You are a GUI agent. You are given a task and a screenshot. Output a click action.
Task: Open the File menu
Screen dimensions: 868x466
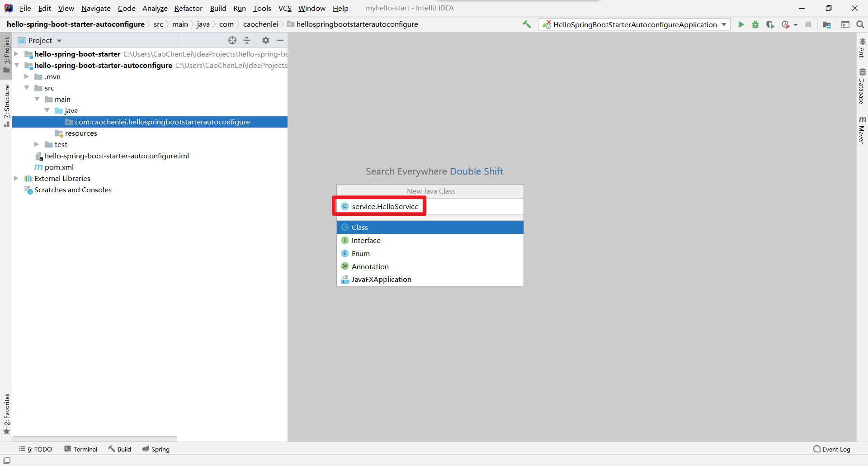tap(25, 8)
